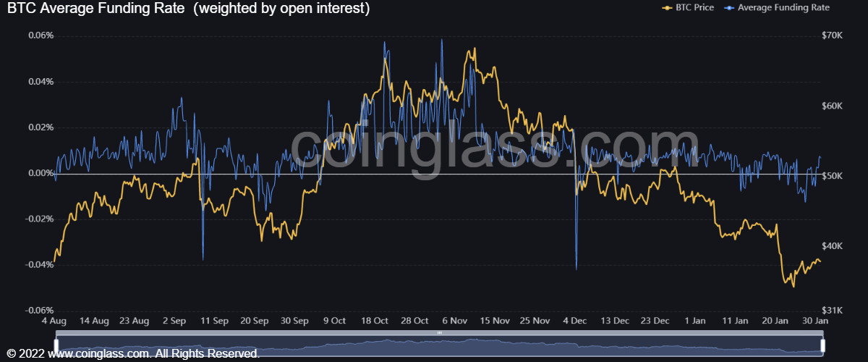Select the 4 Aug date on the x-axis
The image size is (868, 362).
(56, 319)
